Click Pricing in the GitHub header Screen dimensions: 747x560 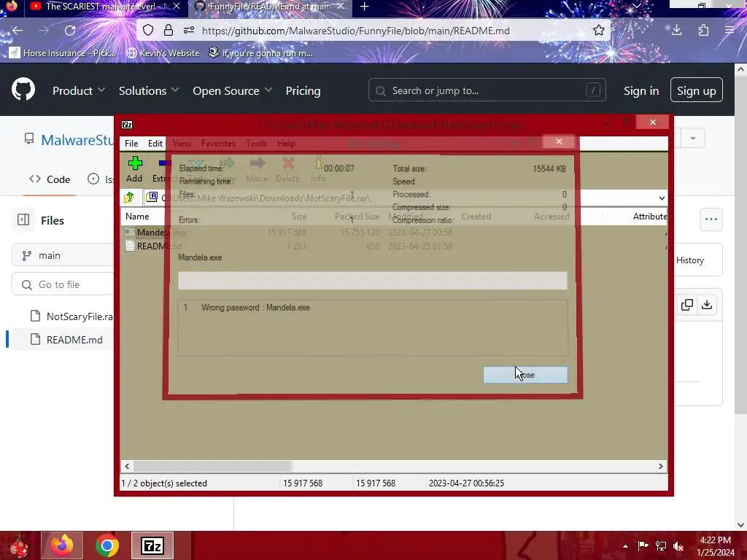303,90
